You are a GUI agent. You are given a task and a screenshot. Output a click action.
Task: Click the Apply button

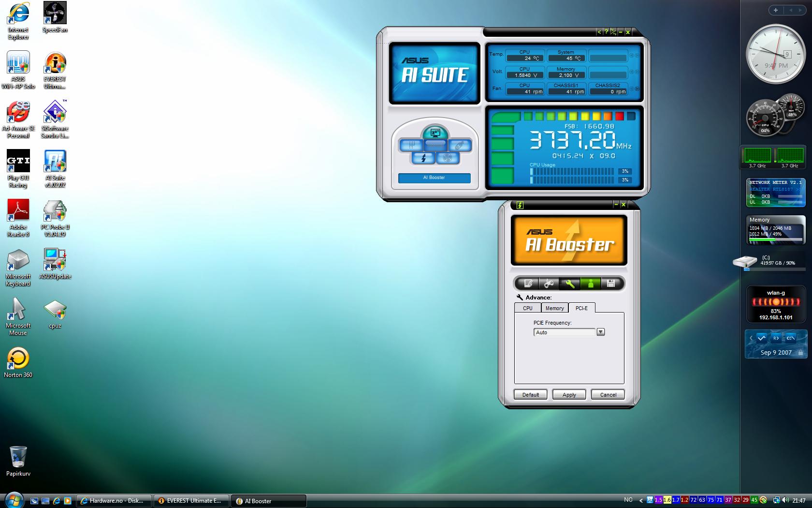(569, 395)
